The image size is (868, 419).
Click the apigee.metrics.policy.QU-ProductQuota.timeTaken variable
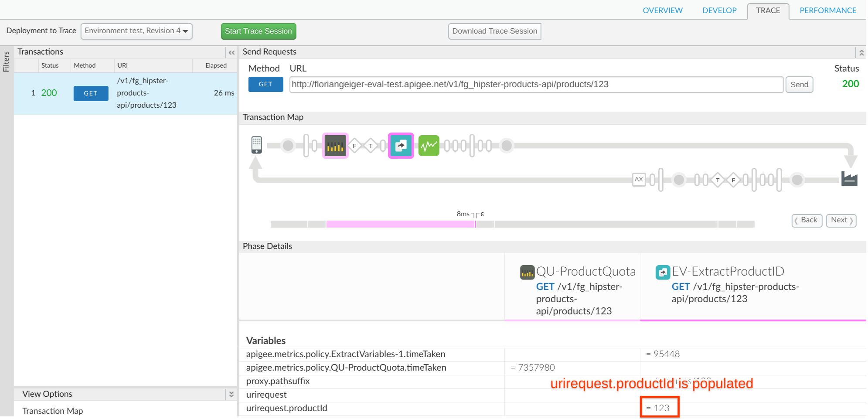[346, 368]
